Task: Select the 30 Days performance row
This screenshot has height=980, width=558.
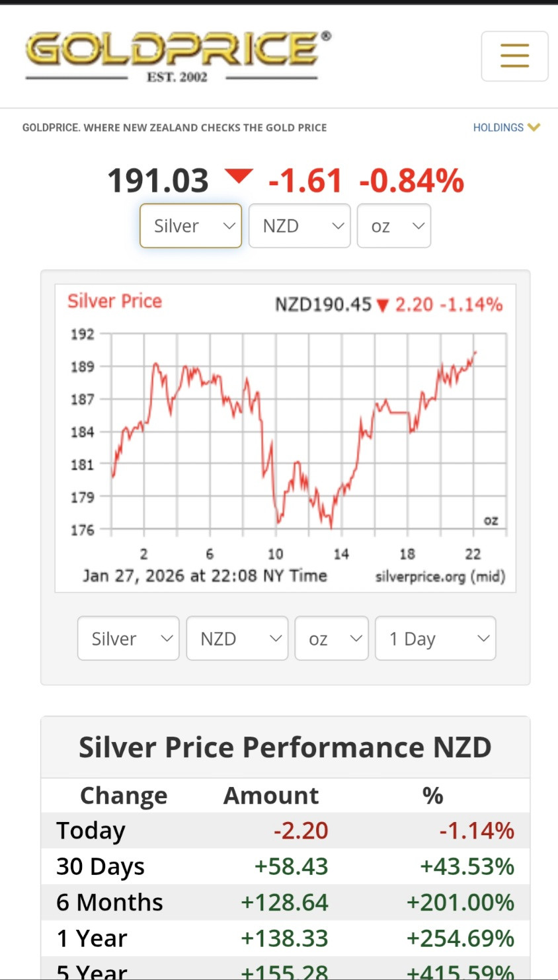Action: tap(286, 866)
